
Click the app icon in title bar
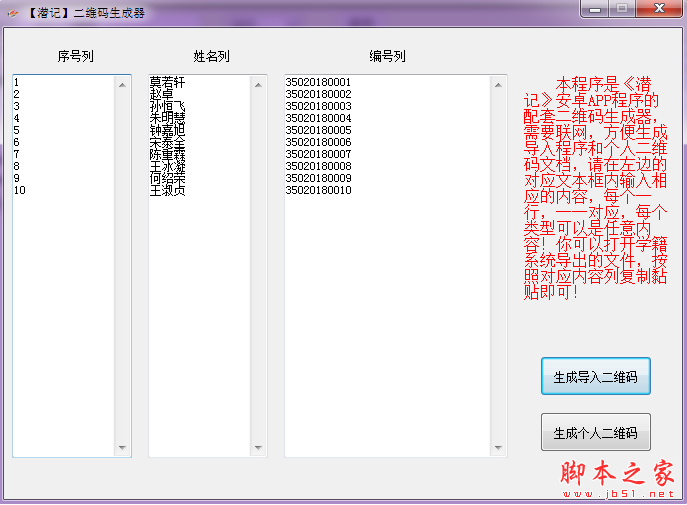pyautogui.click(x=13, y=13)
